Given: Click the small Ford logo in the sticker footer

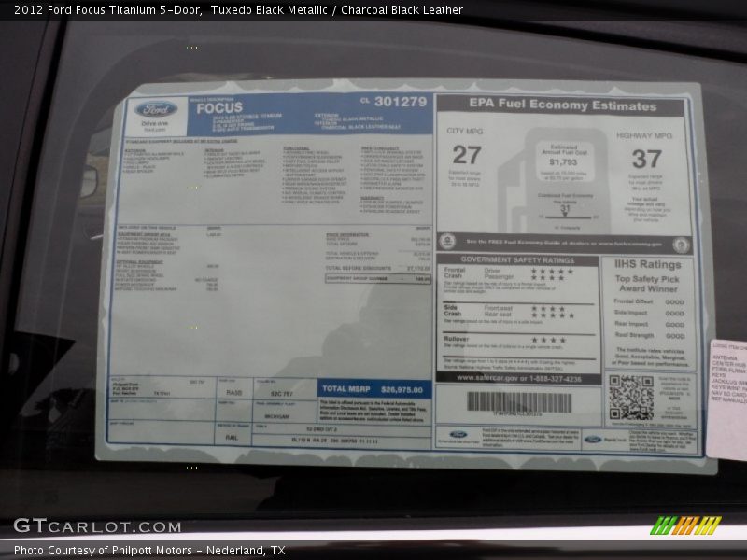Looking at the screenshot, I should click(458, 434).
